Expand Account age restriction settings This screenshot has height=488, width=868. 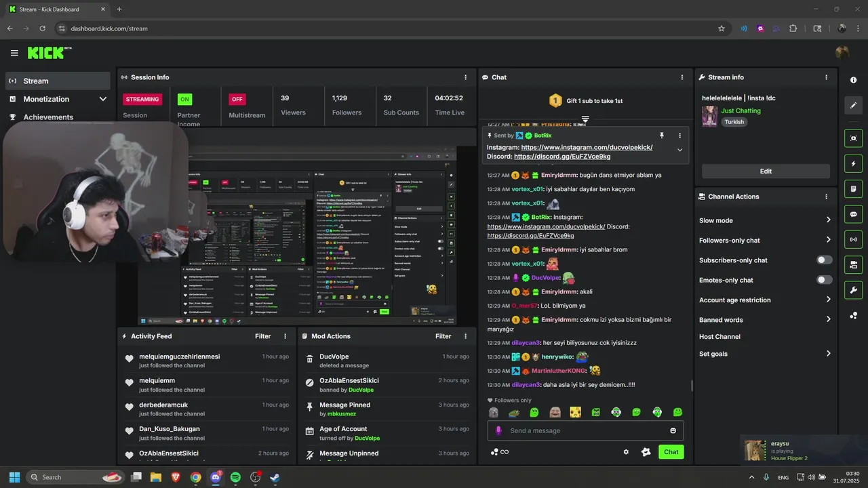765,300
